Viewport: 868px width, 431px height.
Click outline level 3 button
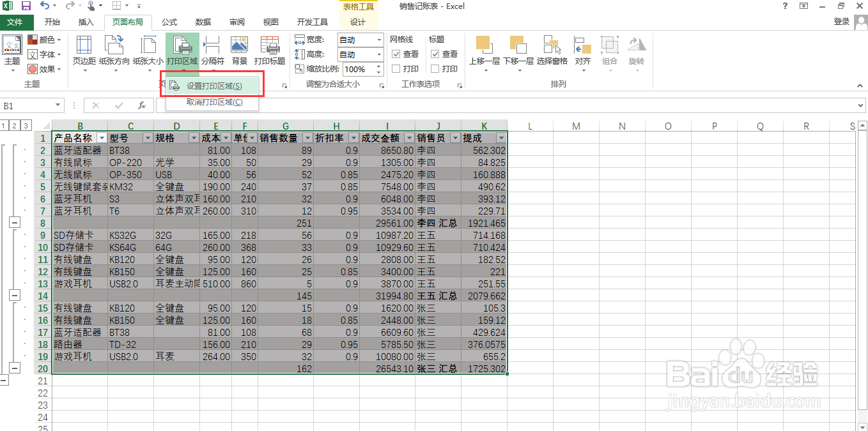pos(26,126)
